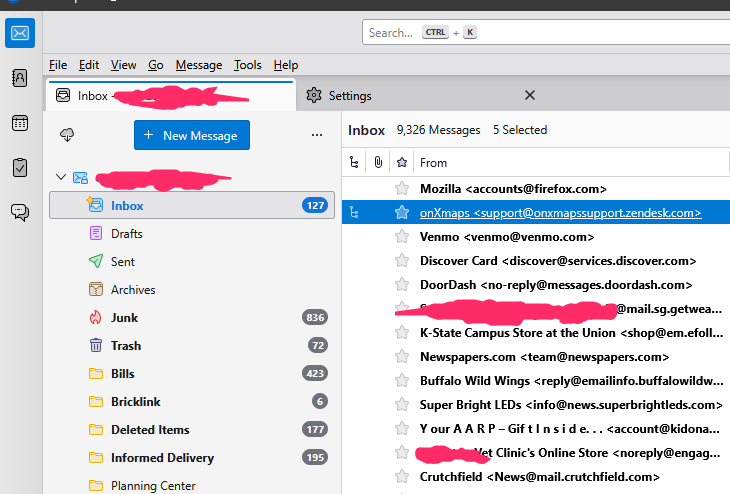Viewport: 730px width, 494px height.
Task: Star the Crutchfield message
Action: 402,476
